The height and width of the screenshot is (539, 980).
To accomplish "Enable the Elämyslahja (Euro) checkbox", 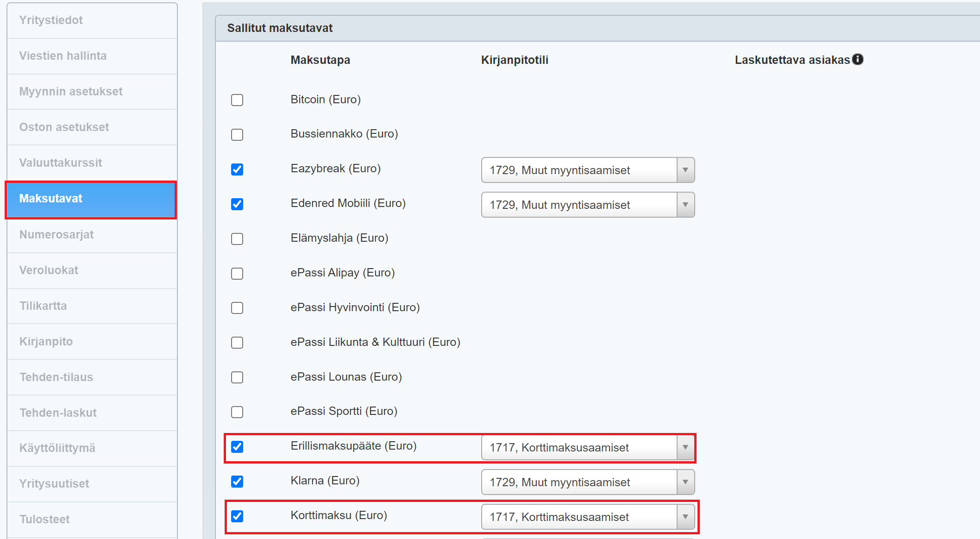I will pos(237,239).
